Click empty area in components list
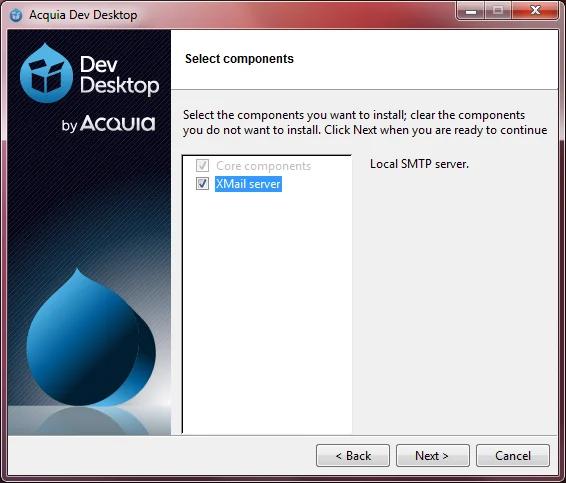Image resolution: width=566 pixels, height=483 pixels. click(267, 310)
